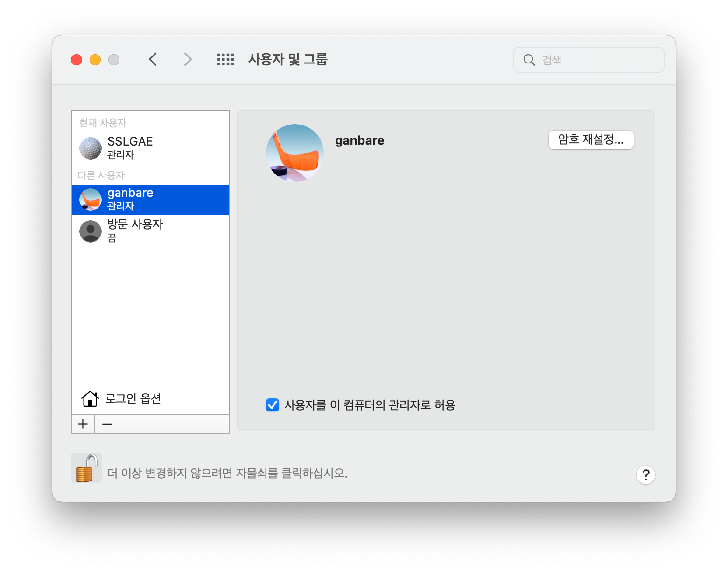Close the window with red button
This screenshot has width=728, height=571.
coord(77,60)
